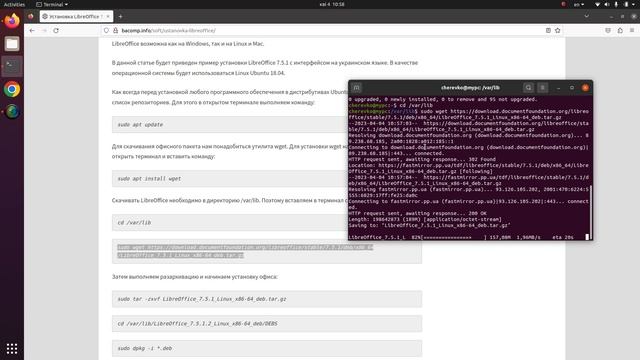Viewport: 640px width, 360px height.
Task: Open the keyboard language dropdown
Action: (x=579, y=4)
